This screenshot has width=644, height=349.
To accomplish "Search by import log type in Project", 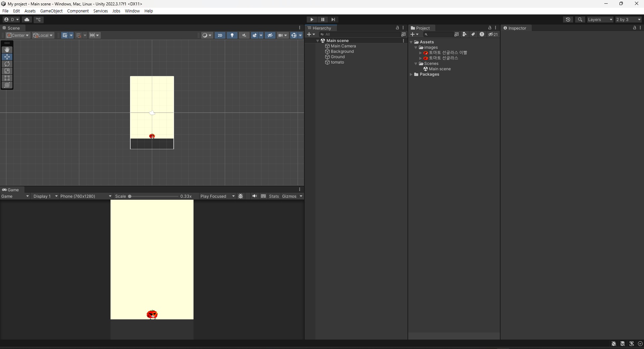I will point(482,34).
